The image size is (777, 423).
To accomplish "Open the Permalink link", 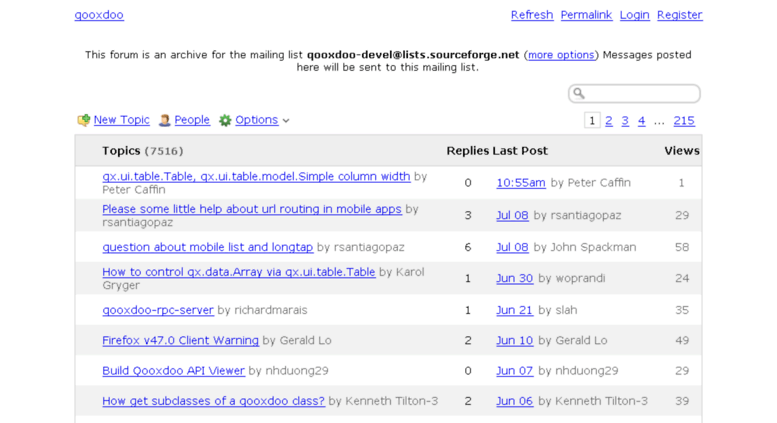I will click(586, 15).
